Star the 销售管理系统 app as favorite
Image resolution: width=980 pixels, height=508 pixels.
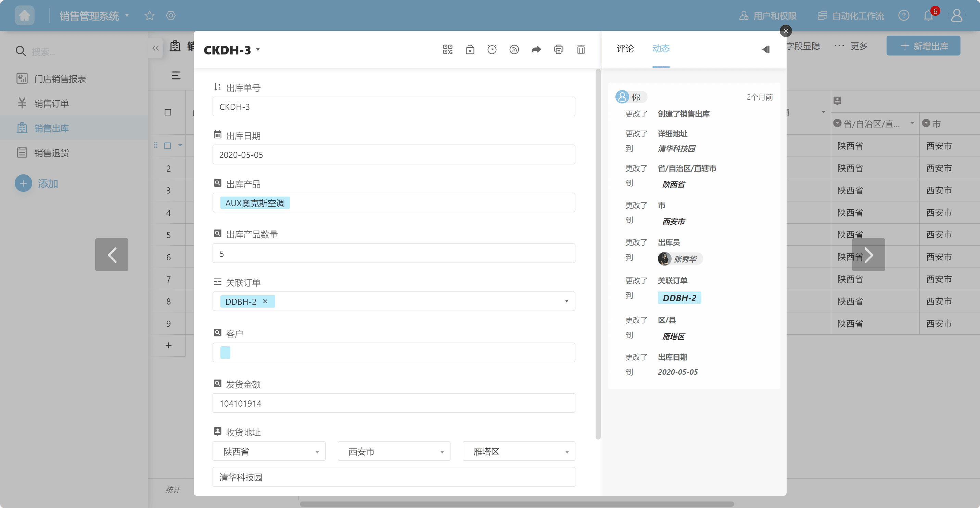pos(150,16)
